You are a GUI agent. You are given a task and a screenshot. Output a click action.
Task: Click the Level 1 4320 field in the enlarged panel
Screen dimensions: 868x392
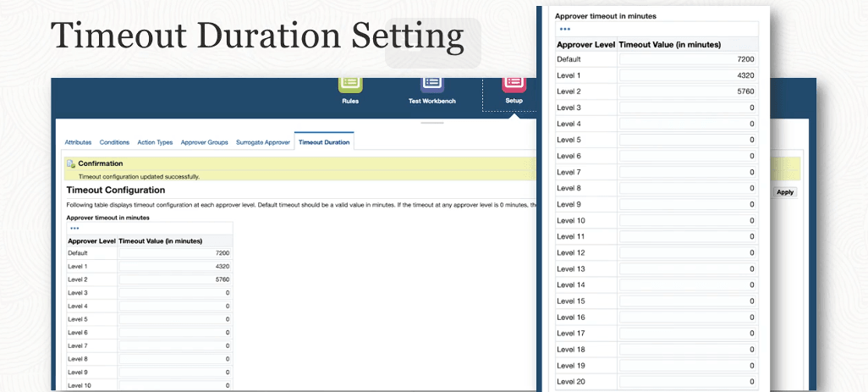click(688, 75)
